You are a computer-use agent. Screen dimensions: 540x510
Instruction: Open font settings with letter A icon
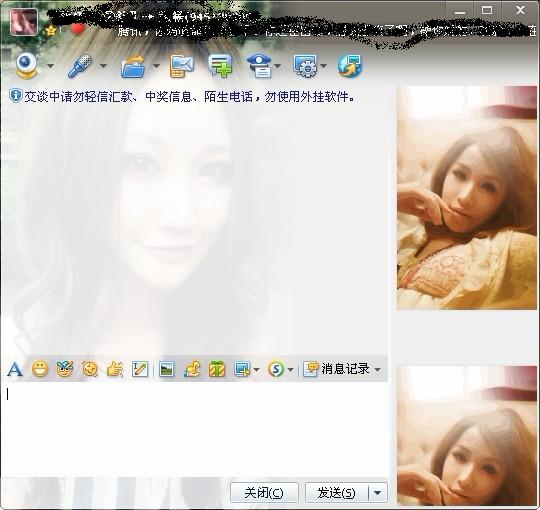point(15,369)
